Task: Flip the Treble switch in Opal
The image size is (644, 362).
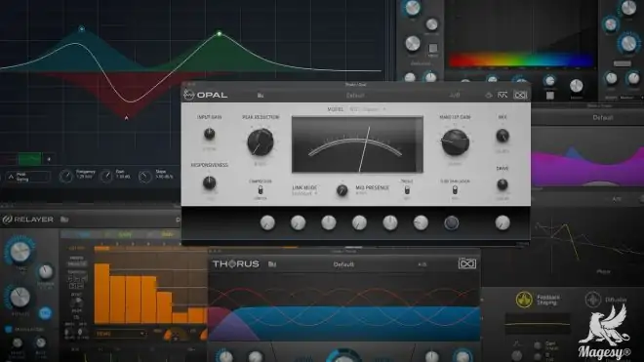Action: (407, 190)
